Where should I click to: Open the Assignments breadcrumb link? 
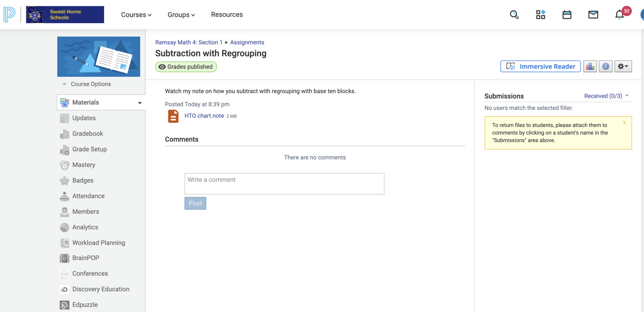pos(247,42)
